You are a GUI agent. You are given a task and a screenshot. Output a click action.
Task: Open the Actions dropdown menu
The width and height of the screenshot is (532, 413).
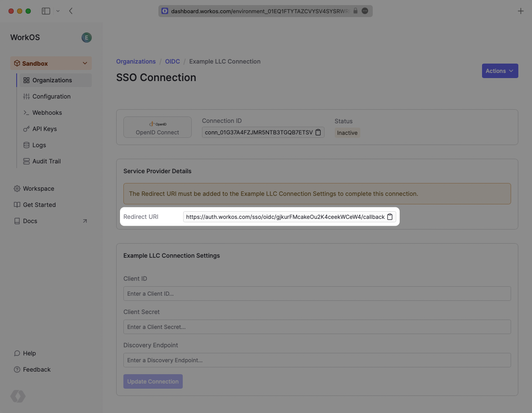[x=500, y=71]
